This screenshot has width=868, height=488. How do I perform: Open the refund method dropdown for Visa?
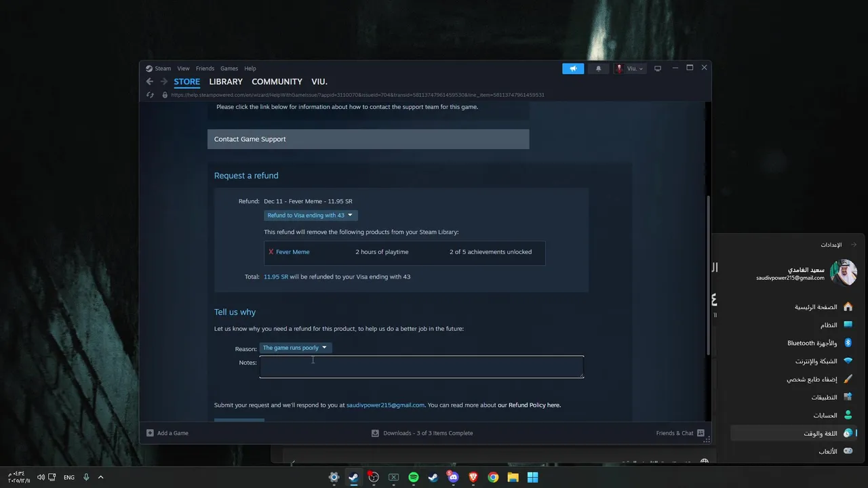click(311, 216)
